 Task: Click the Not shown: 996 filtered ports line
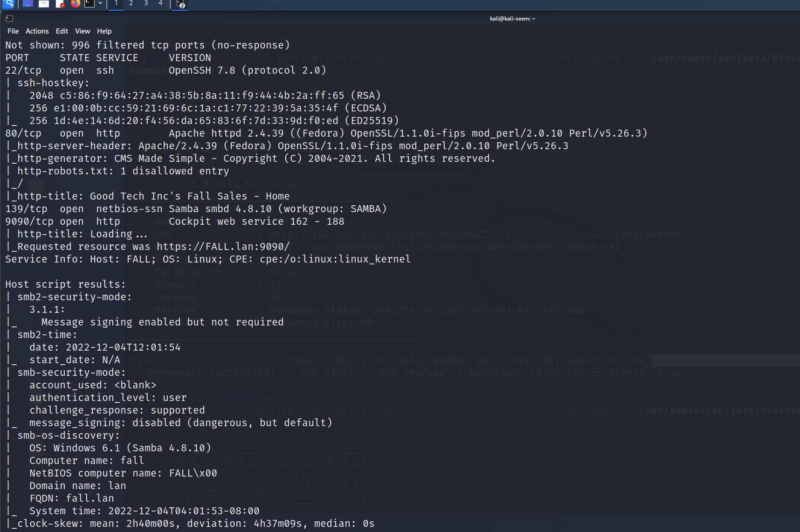coord(148,45)
